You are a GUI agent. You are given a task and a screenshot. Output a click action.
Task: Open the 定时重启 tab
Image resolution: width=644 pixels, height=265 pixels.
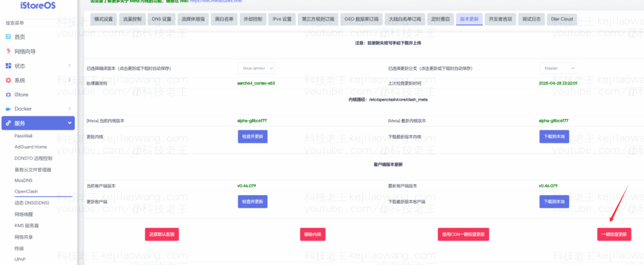(x=441, y=20)
